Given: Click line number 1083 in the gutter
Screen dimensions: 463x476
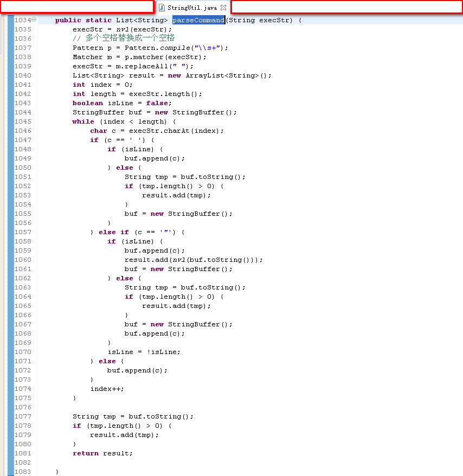Looking at the screenshot, I should (23, 472).
